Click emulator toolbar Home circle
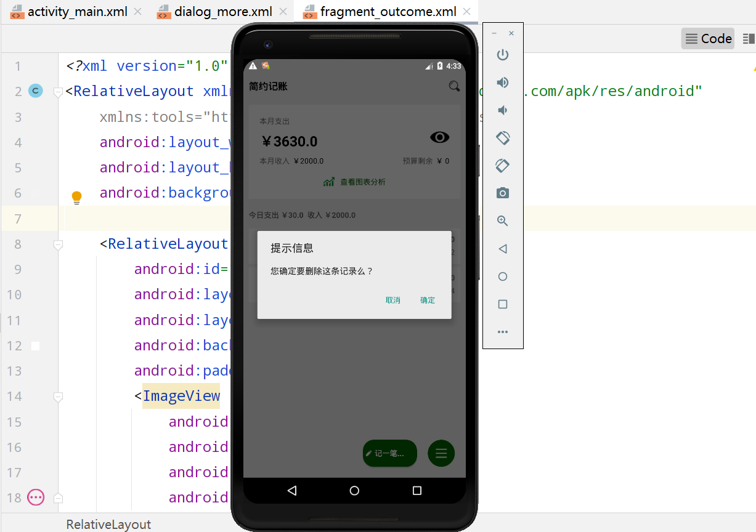756x532 pixels. coord(503,276)
